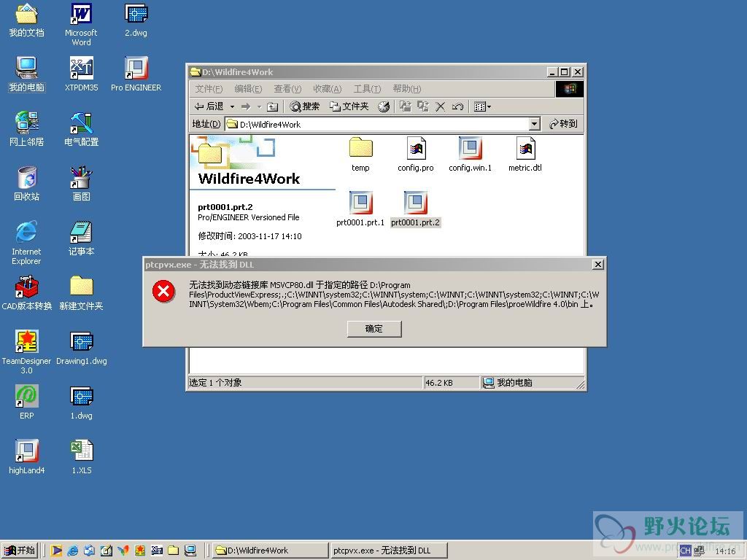This screenshot has width=747, height=560.
Task: Open the 文件(F) menu in the Wildfire4Work window
Action: 209,89
